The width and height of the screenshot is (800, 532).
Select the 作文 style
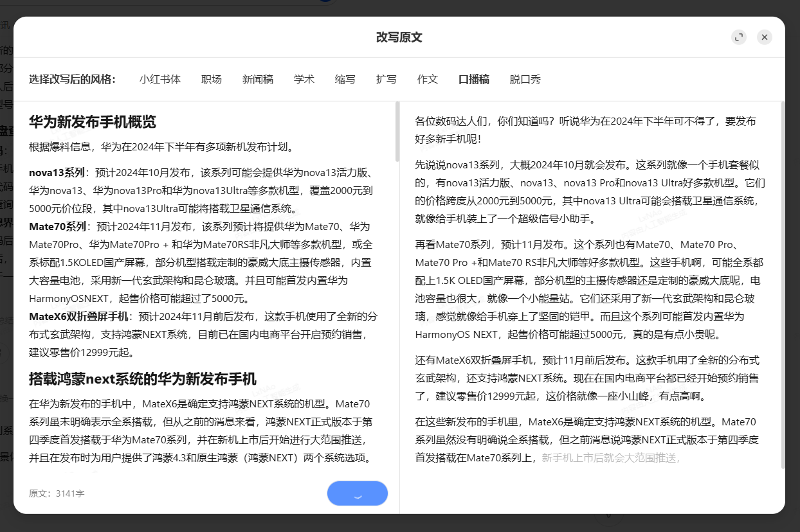pos(427,79)
